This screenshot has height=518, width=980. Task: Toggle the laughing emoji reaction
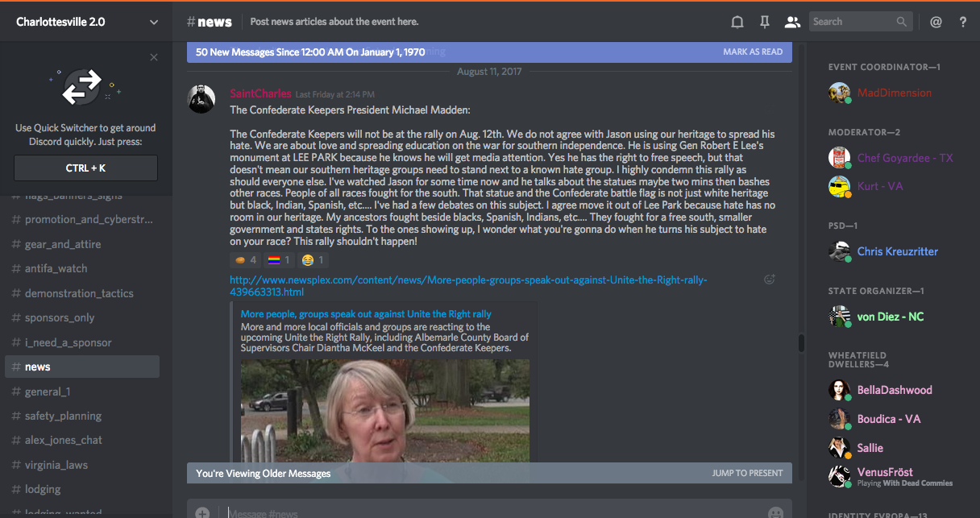pyautogui.click(x=312, y=260)
